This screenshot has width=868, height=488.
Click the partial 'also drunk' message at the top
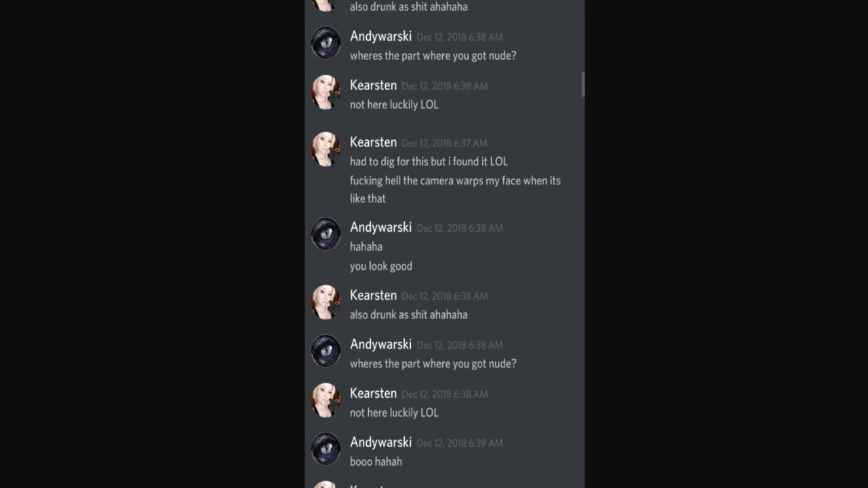[408, 7]
